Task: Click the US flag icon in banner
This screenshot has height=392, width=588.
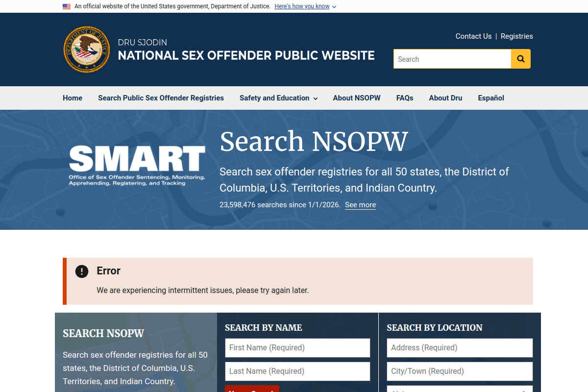Action: (x=67, y=6)
